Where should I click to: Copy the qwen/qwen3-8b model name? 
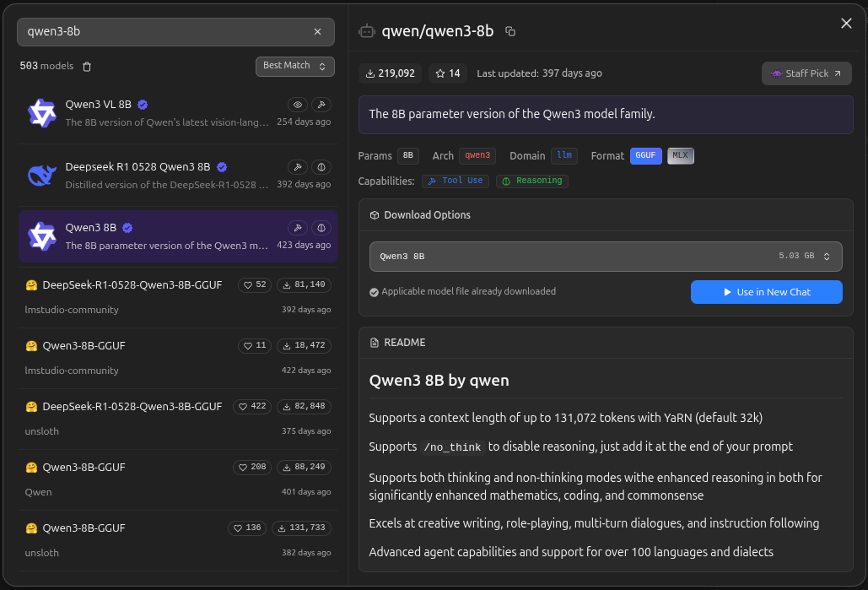click(510, 31)
